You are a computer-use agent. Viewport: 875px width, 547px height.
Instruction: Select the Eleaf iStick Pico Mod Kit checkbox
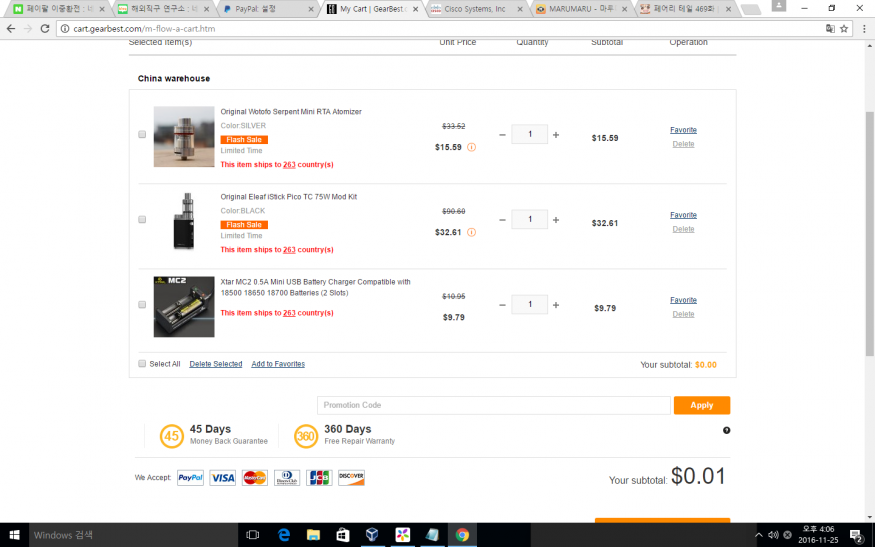point(142,219)
